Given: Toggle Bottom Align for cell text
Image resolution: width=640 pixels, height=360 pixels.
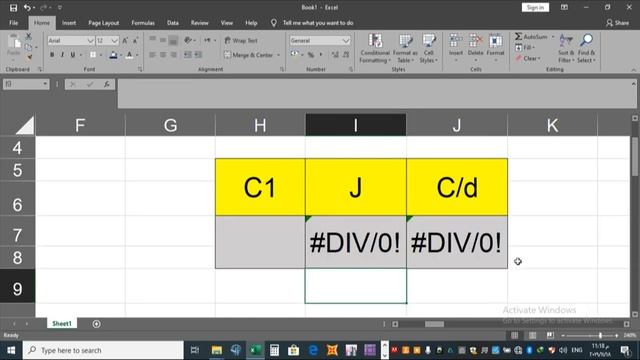Looking at the screenshot, I should pyautogui.click(x=173, y=40).
